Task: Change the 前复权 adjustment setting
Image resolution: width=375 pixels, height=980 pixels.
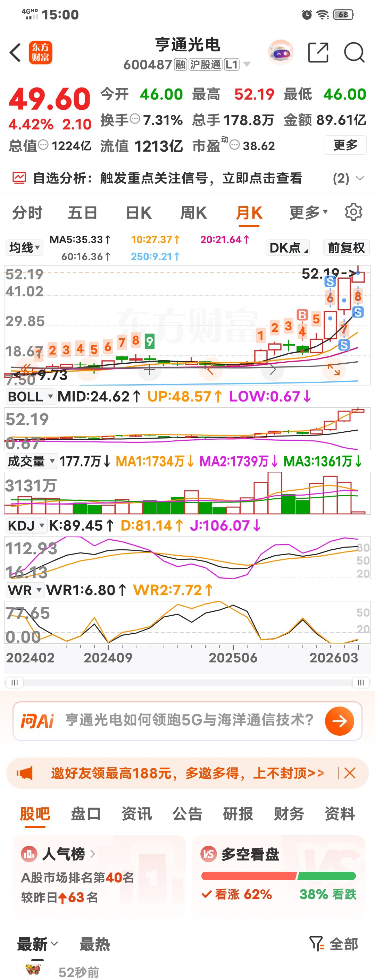Action: (x=346, y=248)
